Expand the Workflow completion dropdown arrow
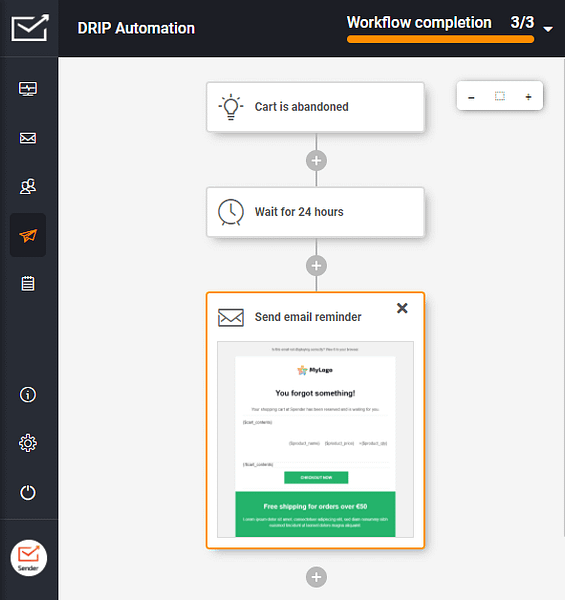Screen dimensions: 565x600 548,29
